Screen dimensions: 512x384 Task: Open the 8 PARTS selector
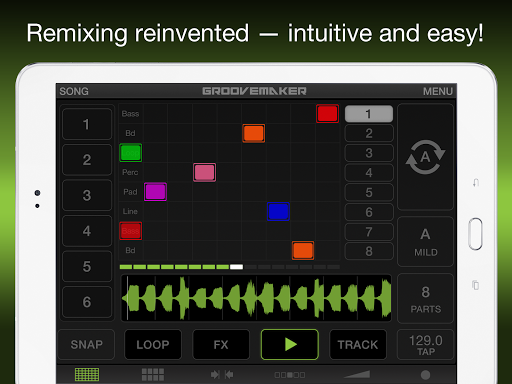coord(425,299)
